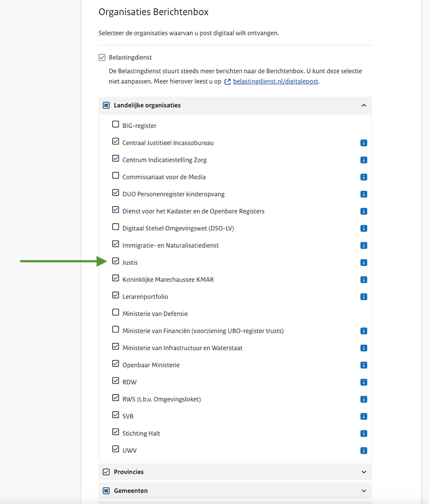Expand the Gemeenten section
The height and width of the screenshot is (504, 429).
364,491
